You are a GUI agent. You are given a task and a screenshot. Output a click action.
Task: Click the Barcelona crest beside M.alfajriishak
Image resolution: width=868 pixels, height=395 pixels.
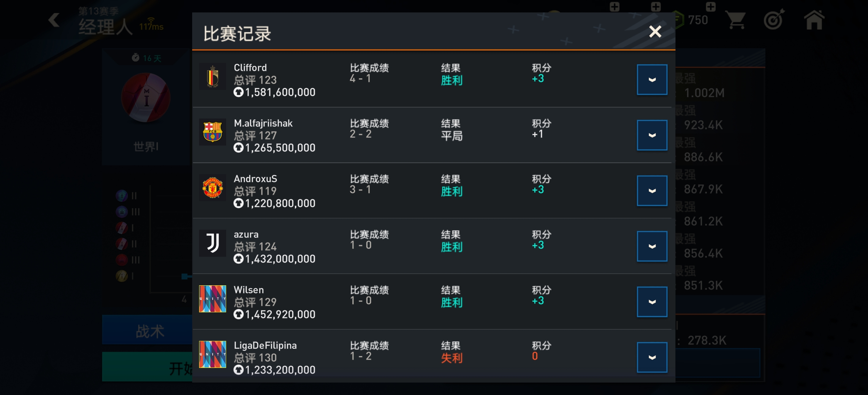click(x=213, y=132)
